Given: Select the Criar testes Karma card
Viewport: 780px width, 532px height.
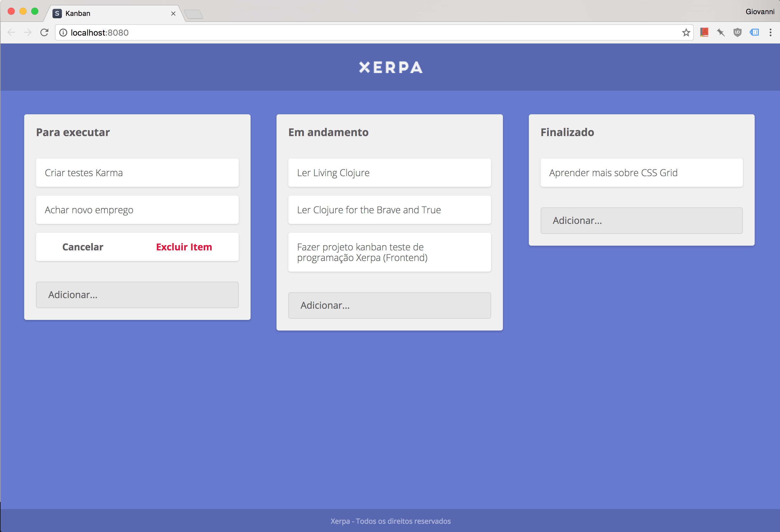Looking at the screenshot, I should [137, 173].
